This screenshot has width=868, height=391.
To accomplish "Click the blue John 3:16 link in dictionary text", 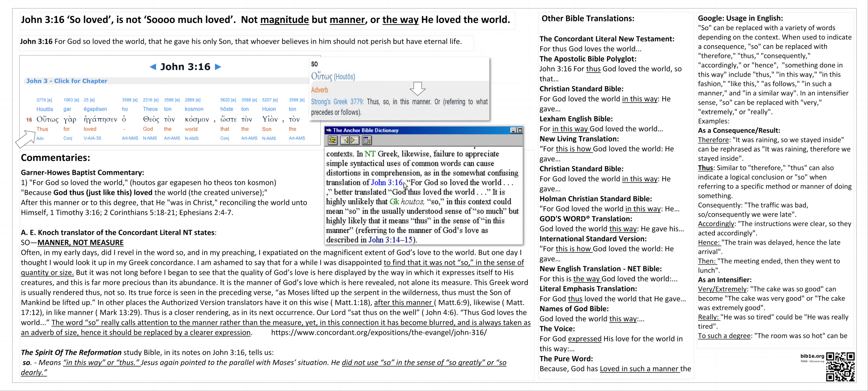I will pyautogui.click(x=387, y=183).
